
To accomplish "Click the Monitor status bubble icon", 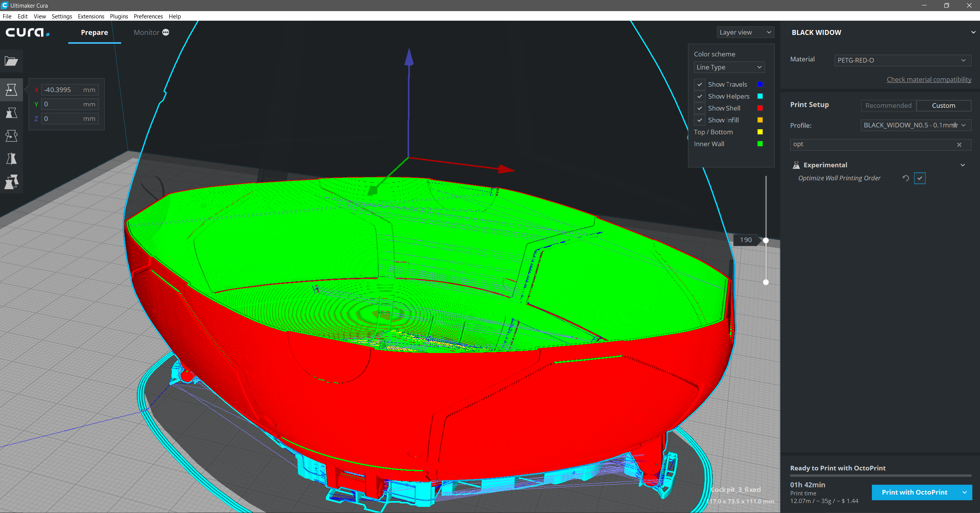I will pos(166,32).
